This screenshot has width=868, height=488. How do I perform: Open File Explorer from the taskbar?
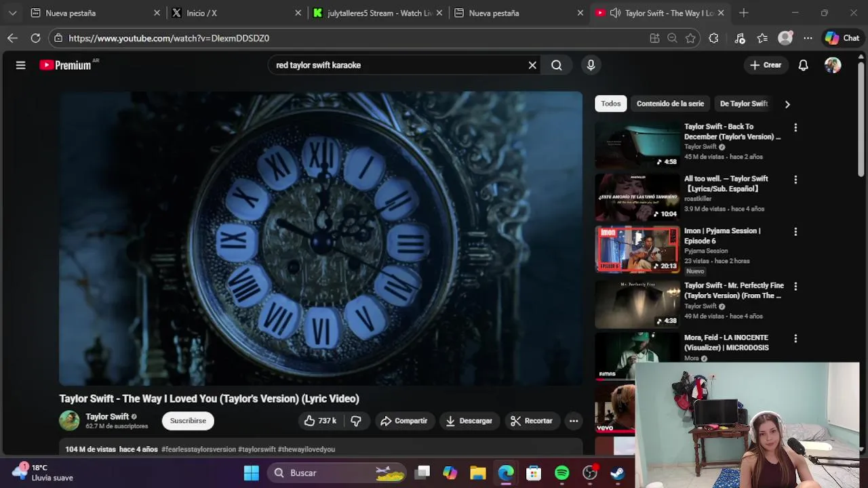click(x=478, y=473)
